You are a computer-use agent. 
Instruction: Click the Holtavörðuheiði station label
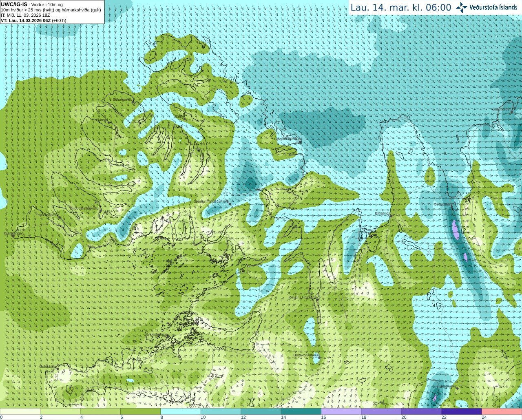306,355
